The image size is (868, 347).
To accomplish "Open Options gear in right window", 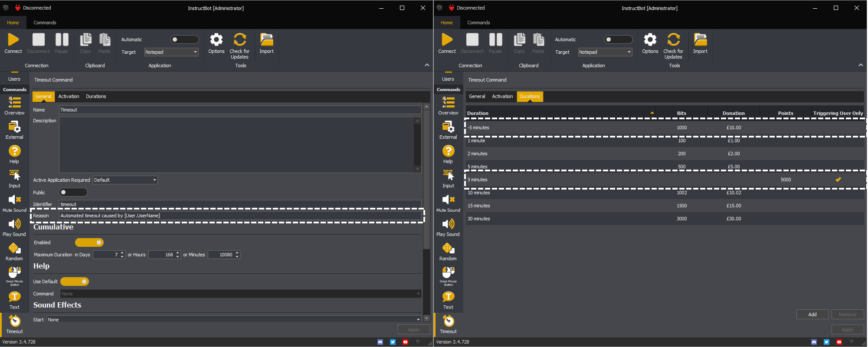I will coord(650,40).
